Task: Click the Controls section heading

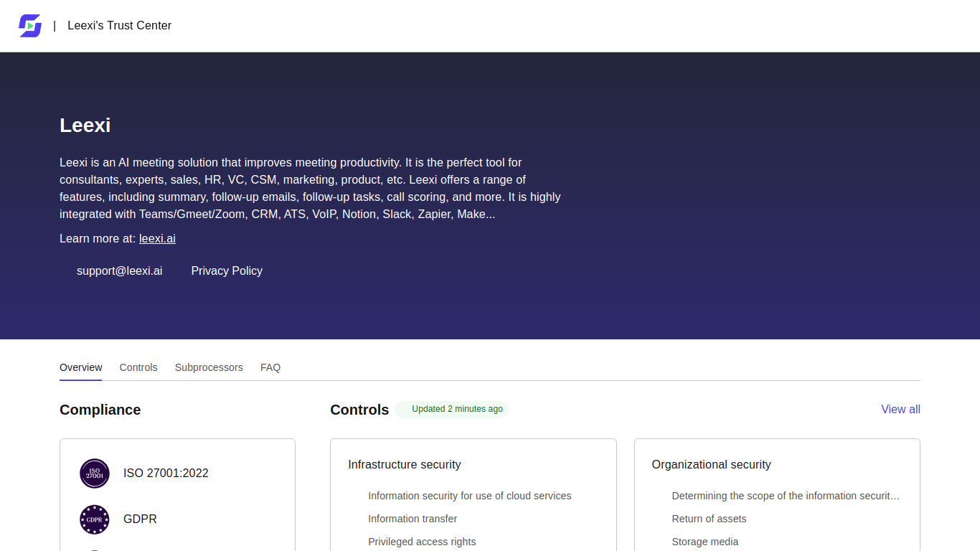Action: (x=359, y=410)
